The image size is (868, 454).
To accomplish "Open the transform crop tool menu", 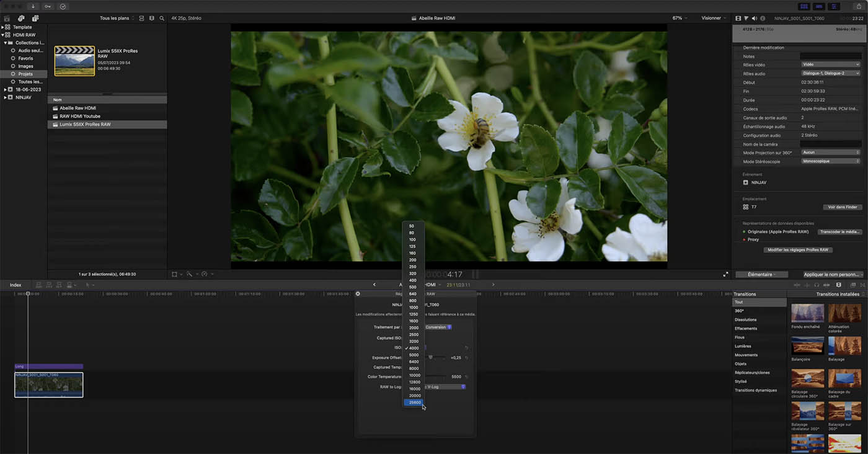I will (177, 274).
